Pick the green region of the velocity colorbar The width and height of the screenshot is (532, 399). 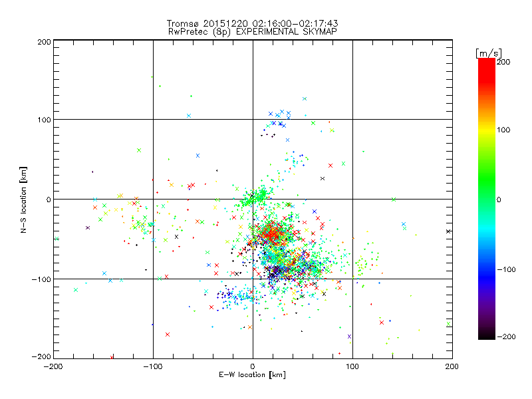click(487, 180)
